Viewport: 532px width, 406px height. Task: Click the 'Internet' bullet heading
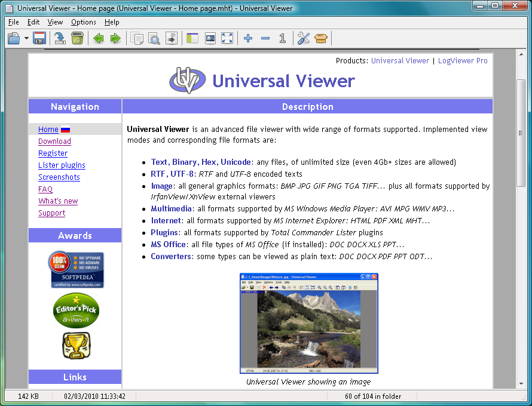(166, 221)
